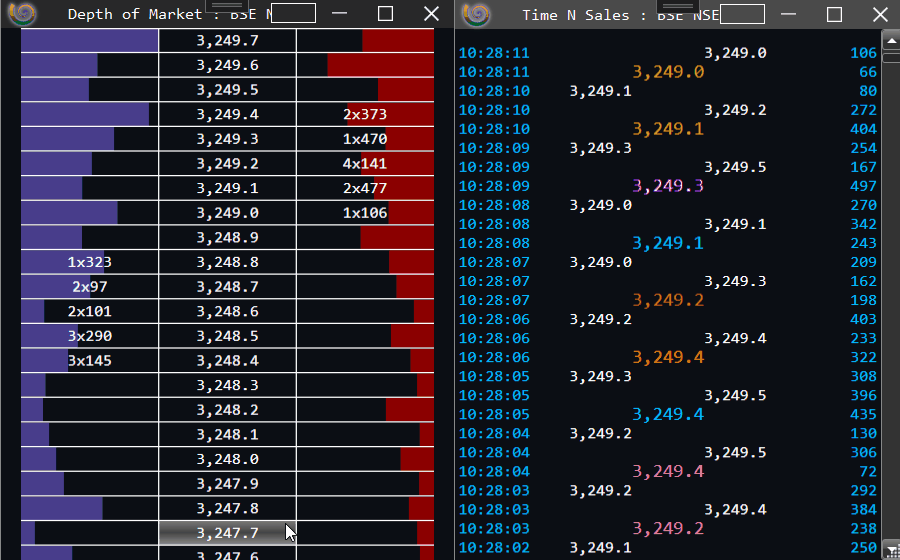This screenshot has width=900, height=560.
Task: Click the orange 3,249.4 price in the 322-volume row
Action: coord(668,357)
